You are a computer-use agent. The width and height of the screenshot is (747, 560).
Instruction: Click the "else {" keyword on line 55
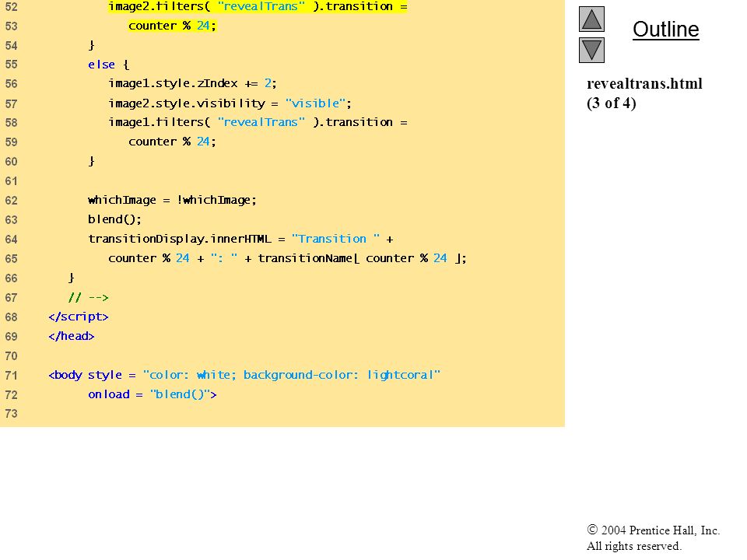(108, 65)
